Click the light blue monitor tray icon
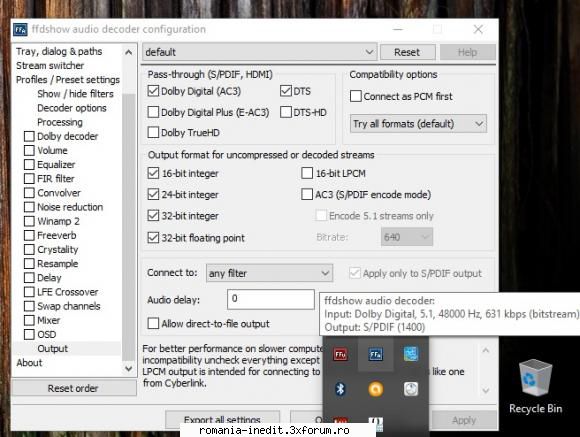Image resolution: width=580 pixels, height=437 pixels. [411, 354]
